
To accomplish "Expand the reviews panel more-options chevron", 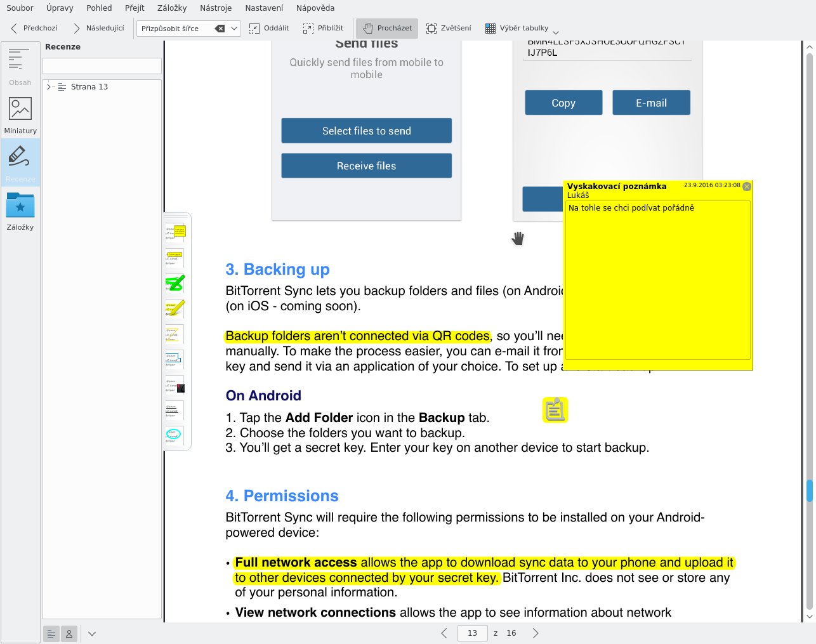I will click(x=92, y=633).
